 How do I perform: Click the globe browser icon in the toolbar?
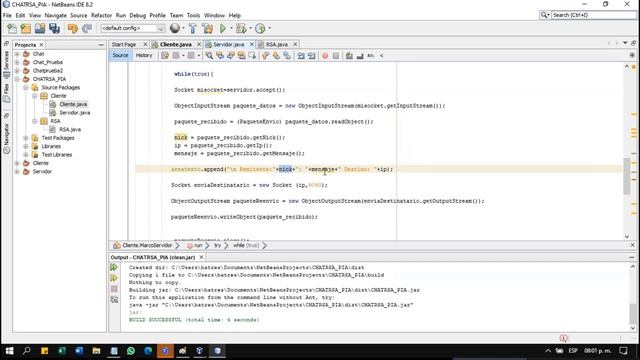click(x=175, y=28)
